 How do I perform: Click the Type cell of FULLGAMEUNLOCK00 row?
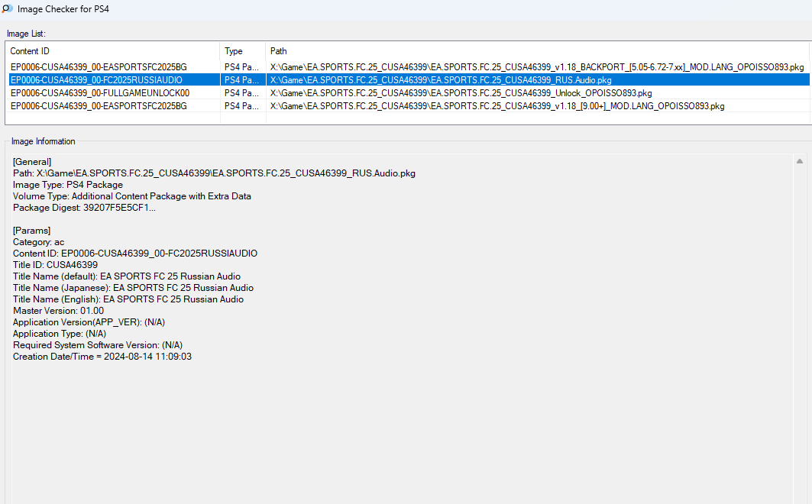[241, 93]
